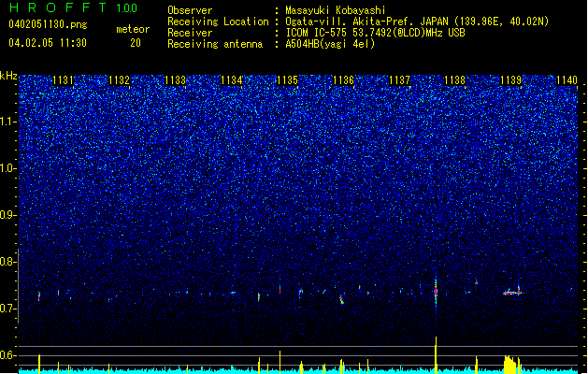This screenshot has width=588, height=374.
Task: Click the tallest yellow intensity bar before 1138
Action: coord(436,355)
